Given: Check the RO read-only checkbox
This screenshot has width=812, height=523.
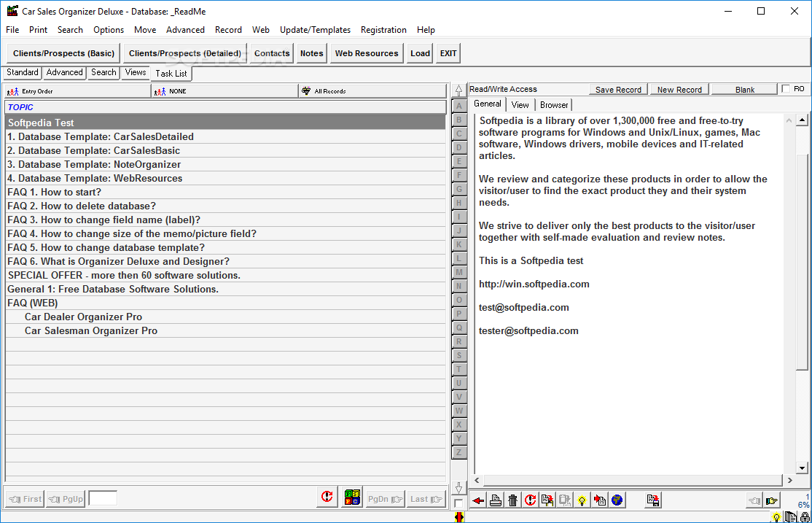Looking at the screenshot, I should tap(786, 89).
